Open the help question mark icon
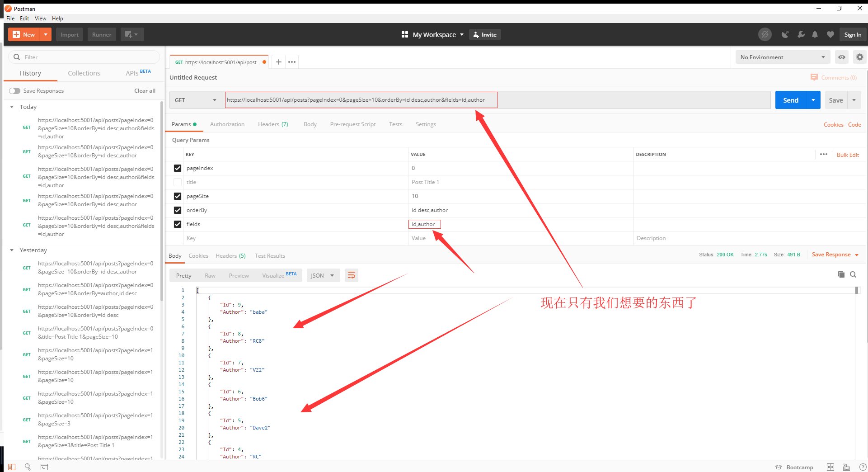 tap(863, 467)
